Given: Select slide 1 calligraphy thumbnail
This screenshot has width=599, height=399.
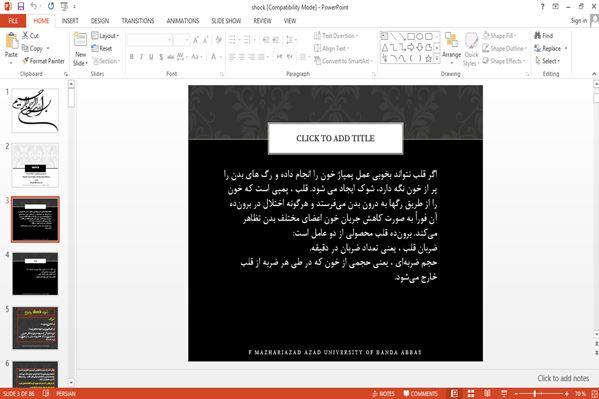Looking at the screenshot, I should pyautogui.click(x=35, y=111).
